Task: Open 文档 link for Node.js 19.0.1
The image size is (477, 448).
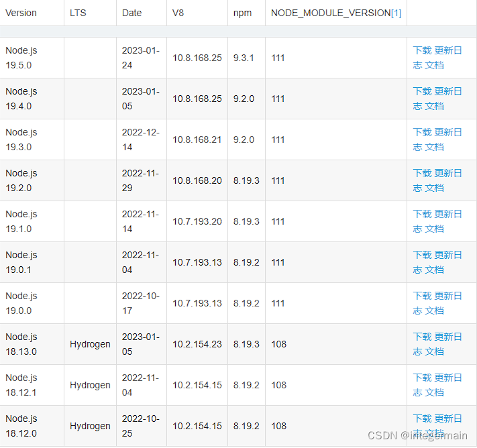Action: pyautogui.click(x=434, y=270)
